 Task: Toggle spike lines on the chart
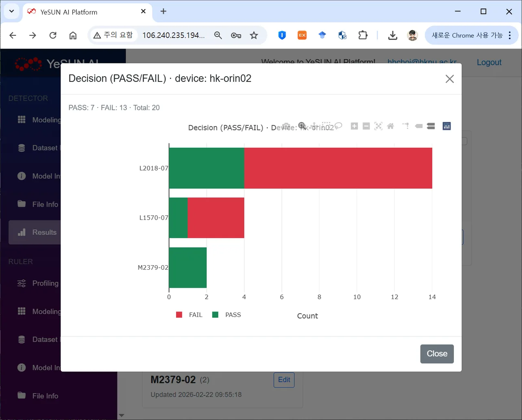pos(406,126)
